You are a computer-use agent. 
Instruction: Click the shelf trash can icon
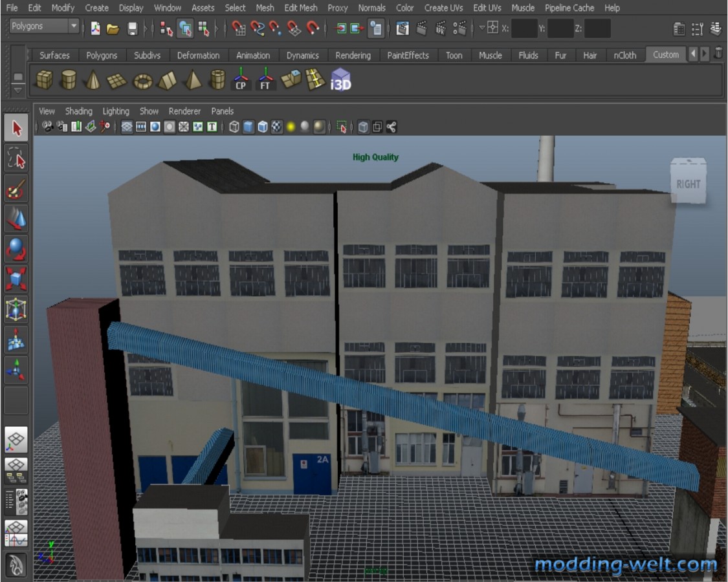pyautogui.click(x=718, y=52)
